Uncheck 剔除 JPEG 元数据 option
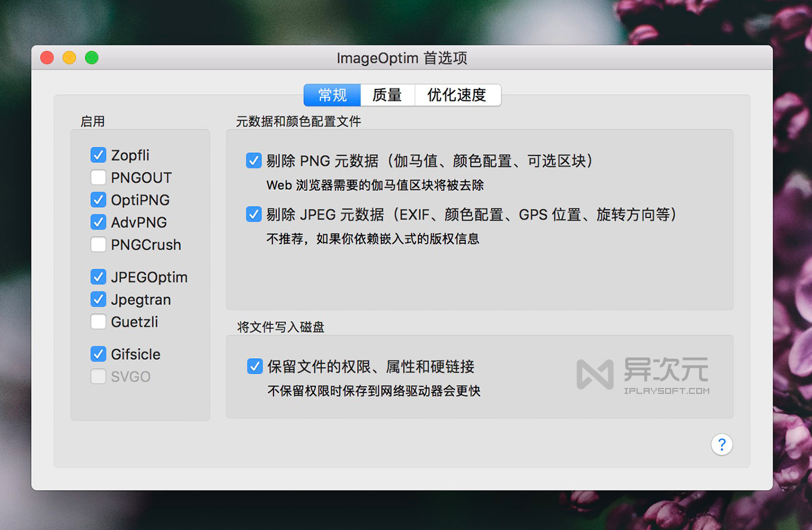The height and width of the screenshot is (530, 812). click(x=254, y=214)
